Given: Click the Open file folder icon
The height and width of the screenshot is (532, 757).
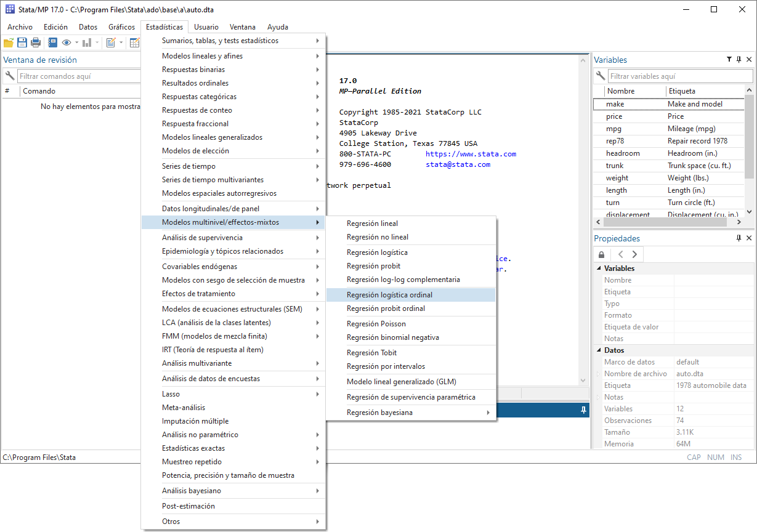Looking at the screenshot, I should point(9,42).
